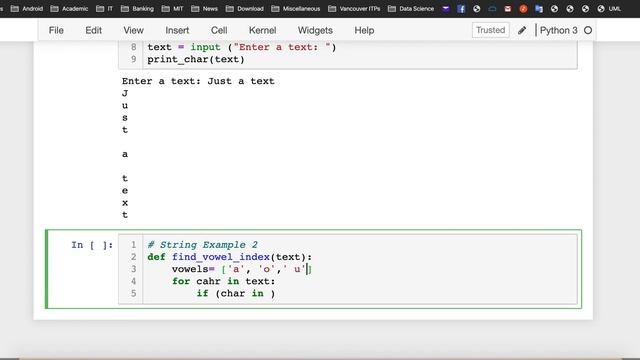Open the orange circular bookmark icon
This screenshot has width=640, height=360.
coord(523,9)
